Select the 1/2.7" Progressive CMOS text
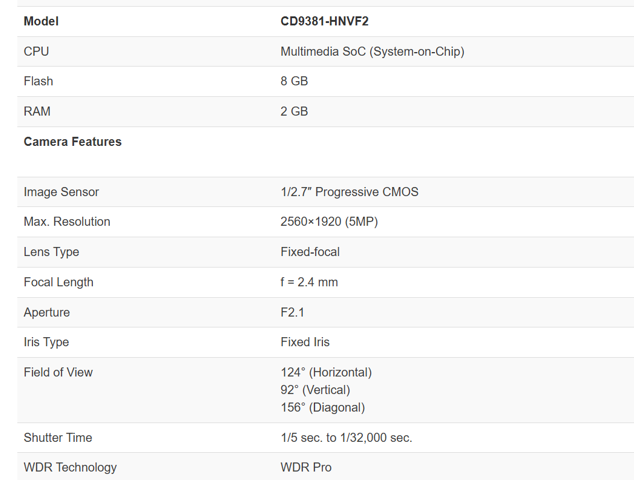The height and width of the screenshot is (480, 640). pyautogui.click(x=350, y=192)
